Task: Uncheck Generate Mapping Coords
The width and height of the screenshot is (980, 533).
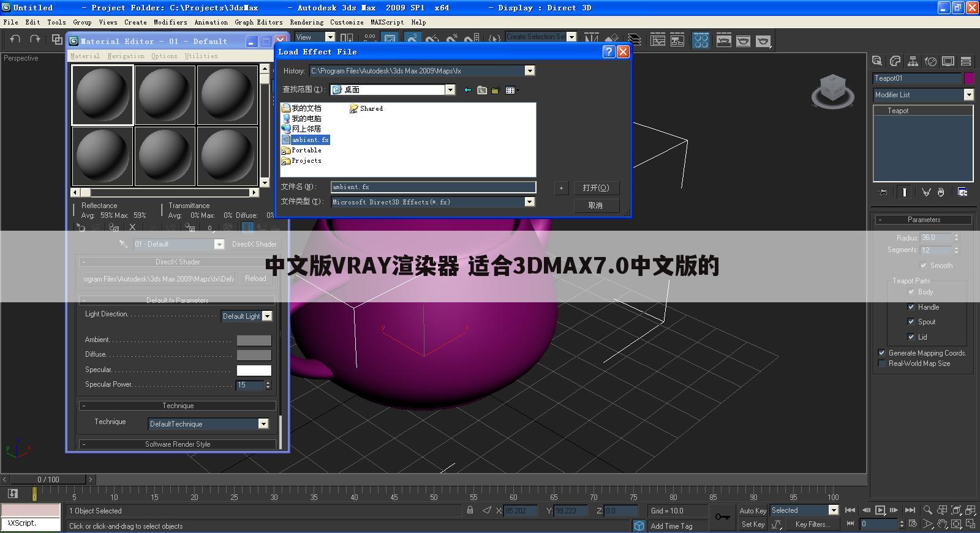Action: [x=882, y=353]
